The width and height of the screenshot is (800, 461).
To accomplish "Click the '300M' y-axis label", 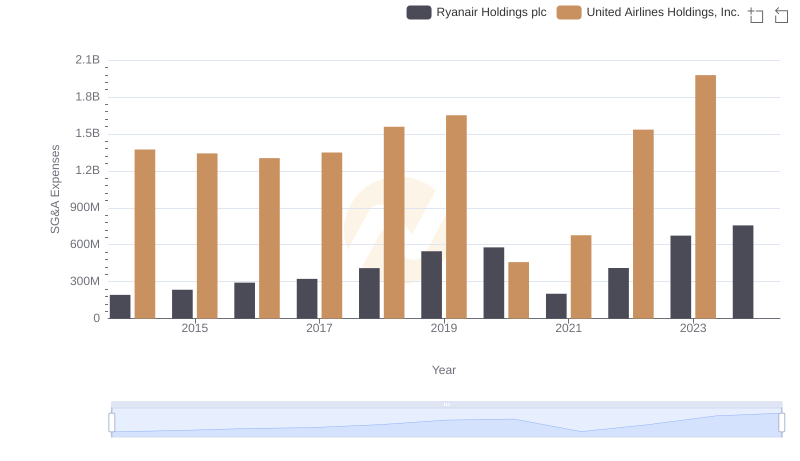I will 85,281.
